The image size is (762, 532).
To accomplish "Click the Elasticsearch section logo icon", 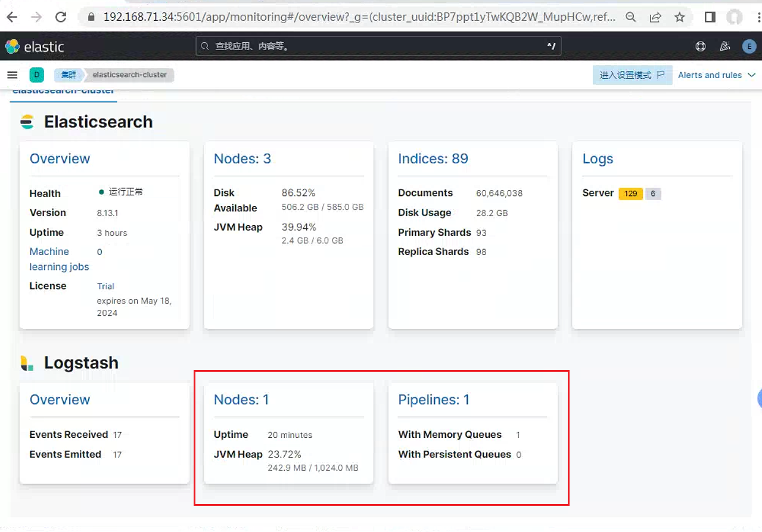I will click(x=27, y=122).
